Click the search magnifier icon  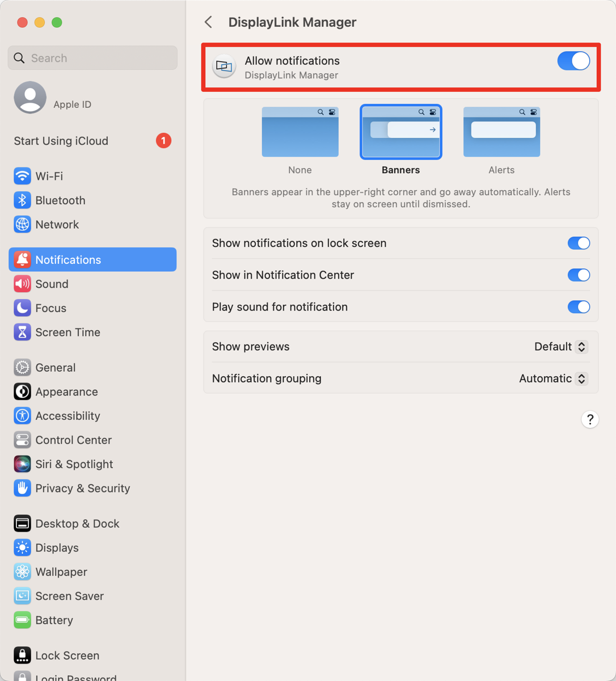pos(19,58)
